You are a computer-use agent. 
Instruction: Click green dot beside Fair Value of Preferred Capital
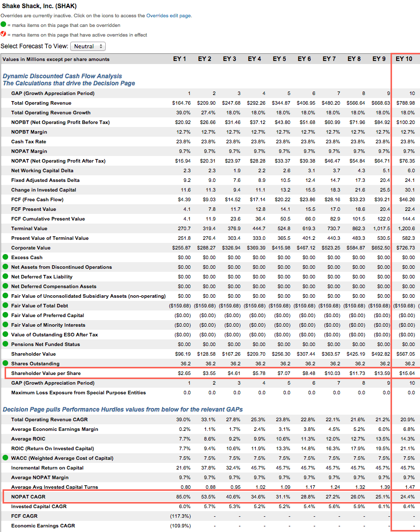6,315
